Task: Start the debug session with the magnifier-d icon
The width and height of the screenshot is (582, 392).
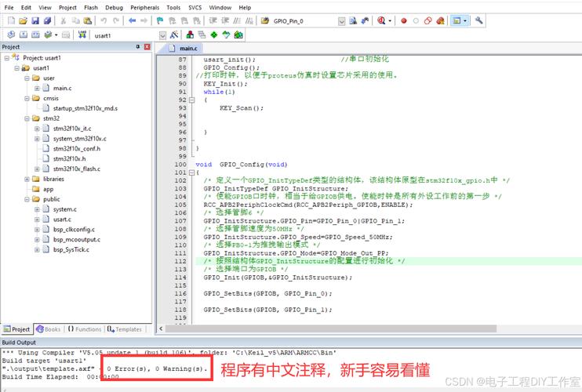Action: [381, 20]
